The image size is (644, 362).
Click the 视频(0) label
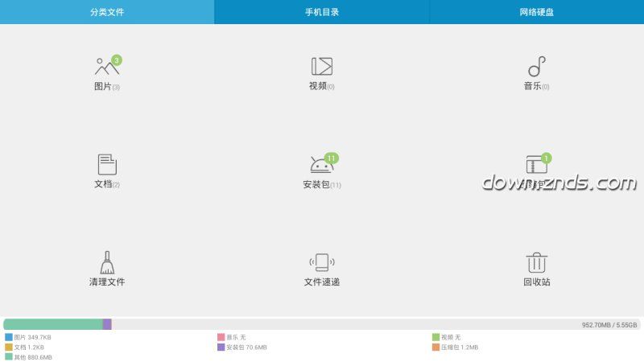coord(321,86)
